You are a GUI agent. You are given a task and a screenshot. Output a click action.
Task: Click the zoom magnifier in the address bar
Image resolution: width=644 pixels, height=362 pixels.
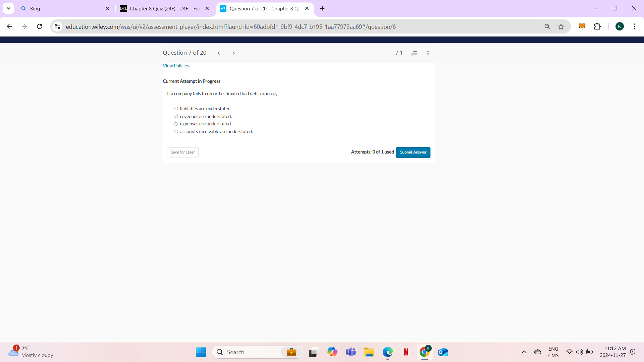point(547,26)
